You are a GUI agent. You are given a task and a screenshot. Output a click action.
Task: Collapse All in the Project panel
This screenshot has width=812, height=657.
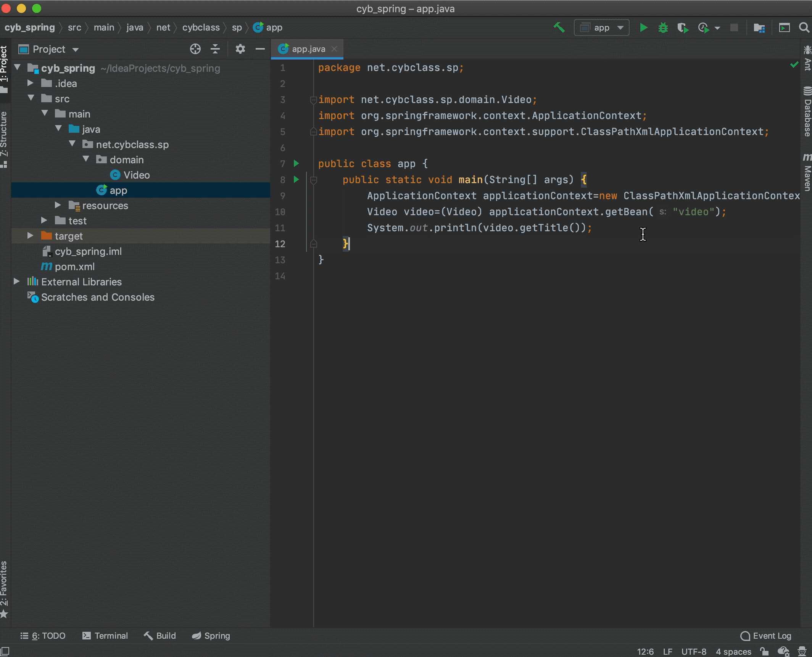pos(215,49)
